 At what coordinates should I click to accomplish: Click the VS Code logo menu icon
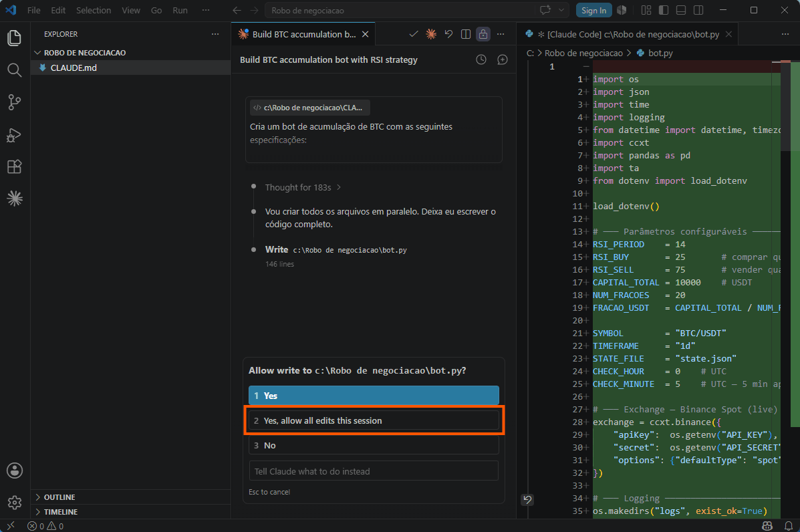tap(11, 10)
